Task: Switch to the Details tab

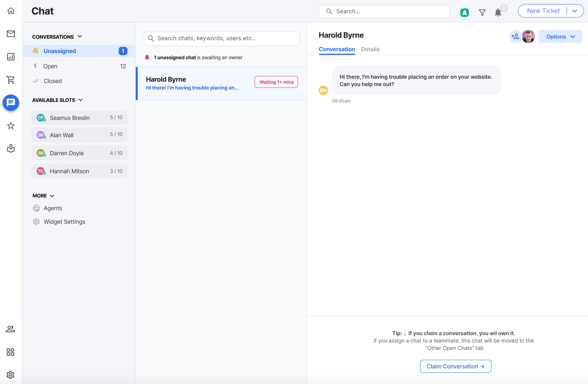Action: point(370,49)
